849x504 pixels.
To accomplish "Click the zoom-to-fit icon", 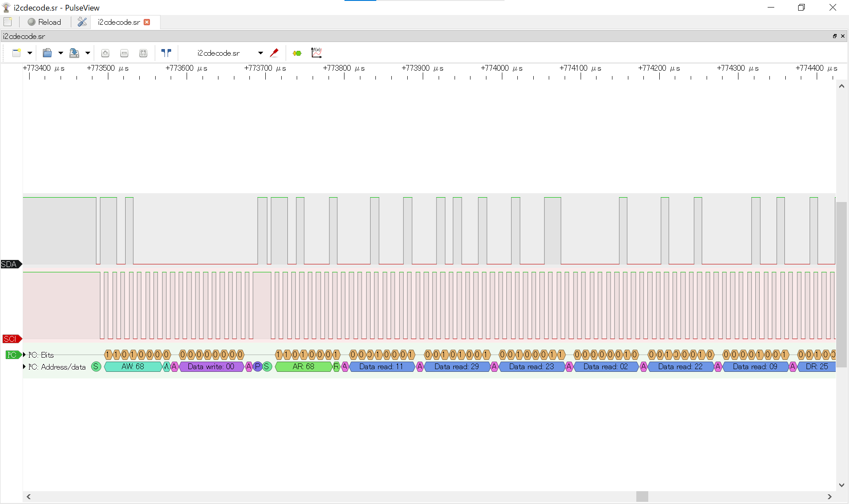I will (143, 53).
